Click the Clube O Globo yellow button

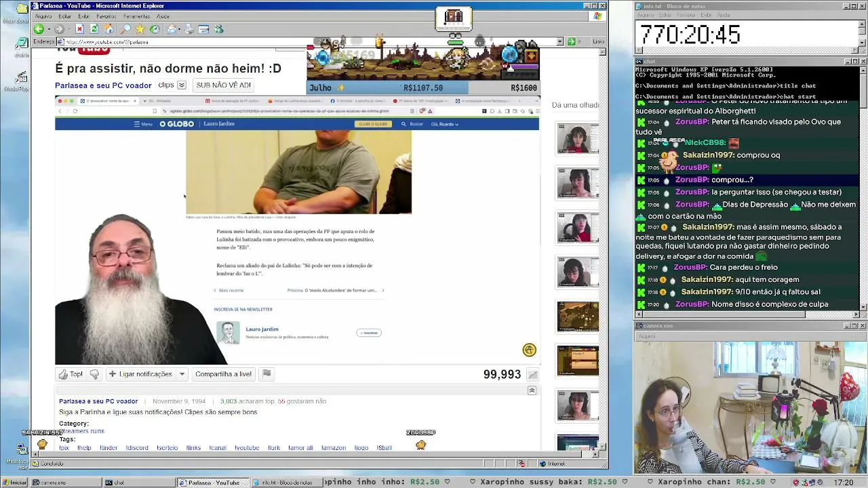coord(373,124)
